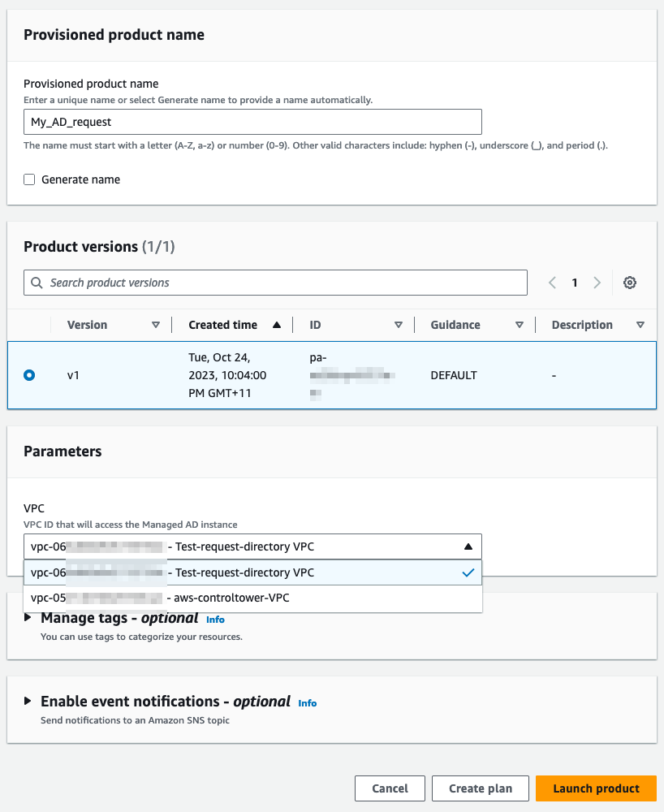Click the search magnifier in product versions
The width and height of the screenshot is (664, 812).
[37, 282]
